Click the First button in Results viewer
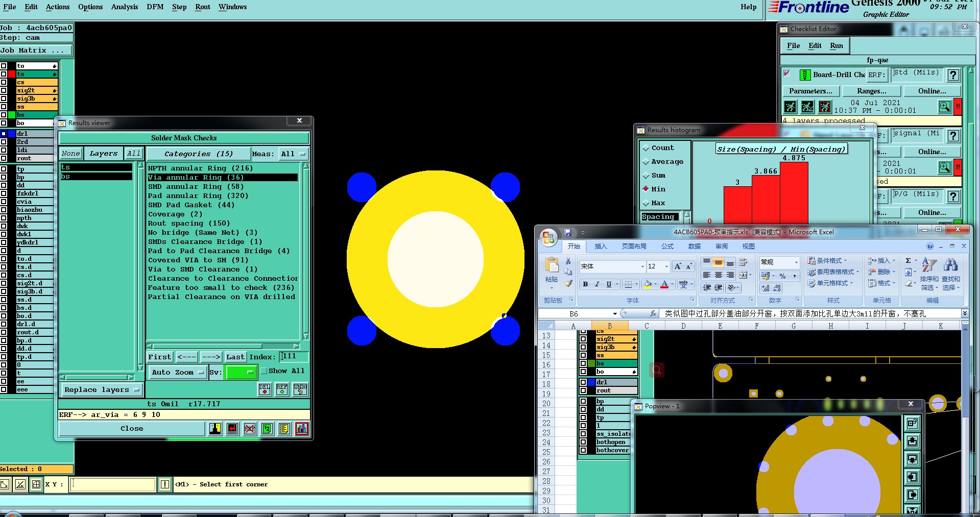980x517 pixels. [160, 357]
